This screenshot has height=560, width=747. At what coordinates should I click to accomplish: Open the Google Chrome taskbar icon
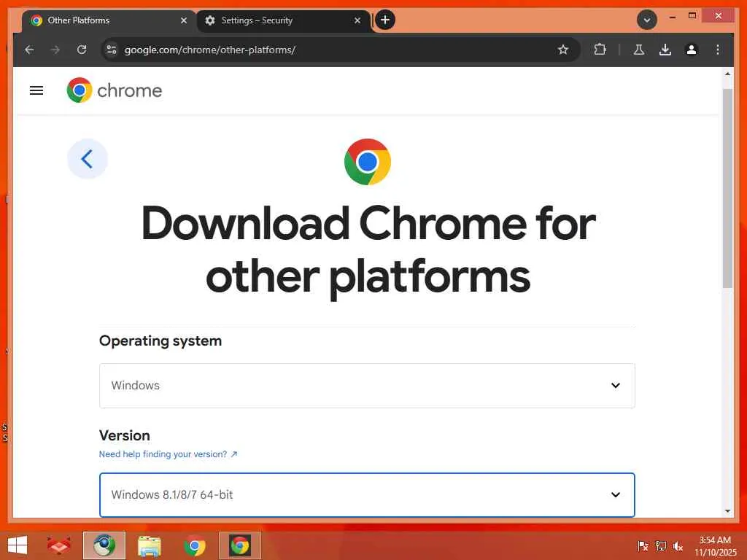[x=194, y=545]
